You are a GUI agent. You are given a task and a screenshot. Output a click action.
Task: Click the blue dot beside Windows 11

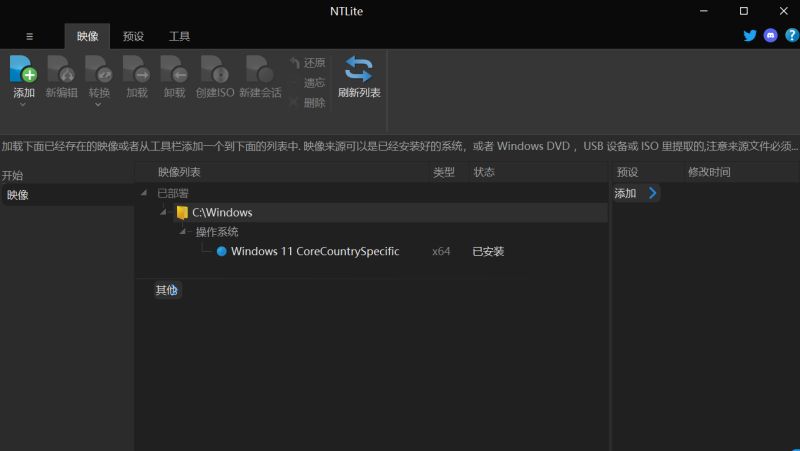(221, 251)
